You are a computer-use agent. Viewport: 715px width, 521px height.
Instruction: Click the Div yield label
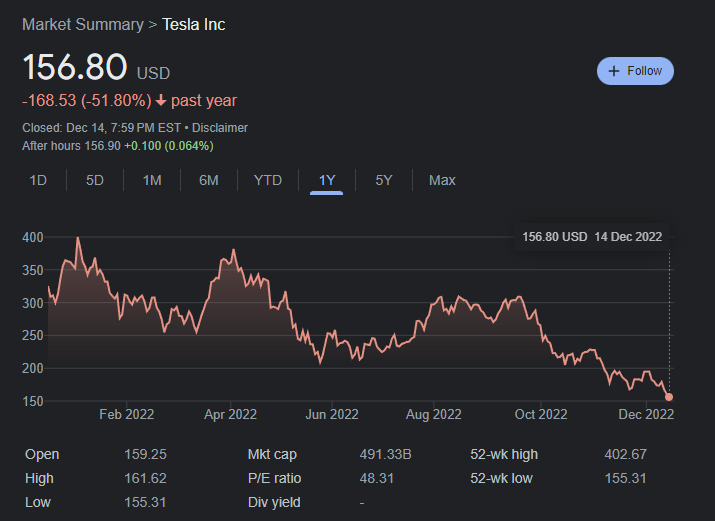(274, 502)
